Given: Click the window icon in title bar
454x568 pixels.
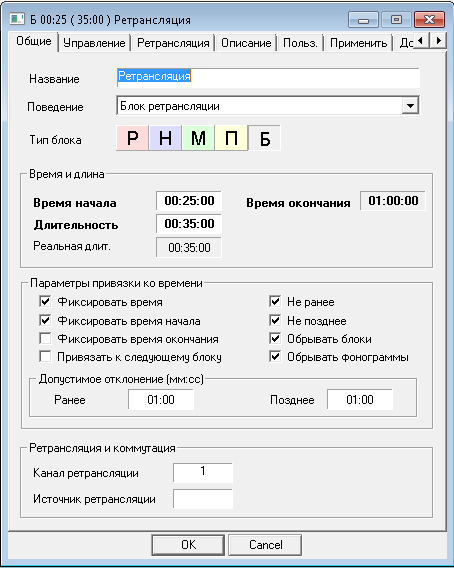Looking at the screenshot, I should pos(17,19).
